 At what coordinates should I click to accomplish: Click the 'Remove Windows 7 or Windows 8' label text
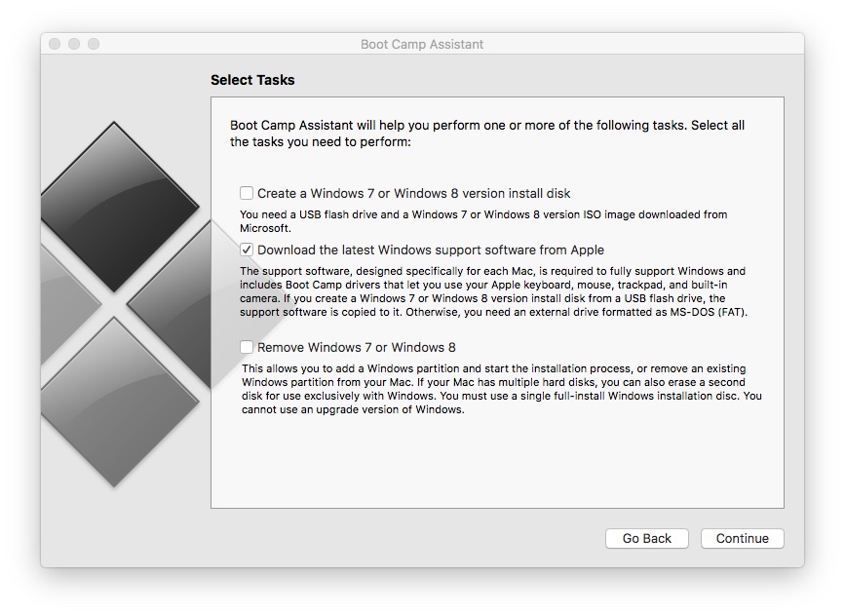pos(357,347)
